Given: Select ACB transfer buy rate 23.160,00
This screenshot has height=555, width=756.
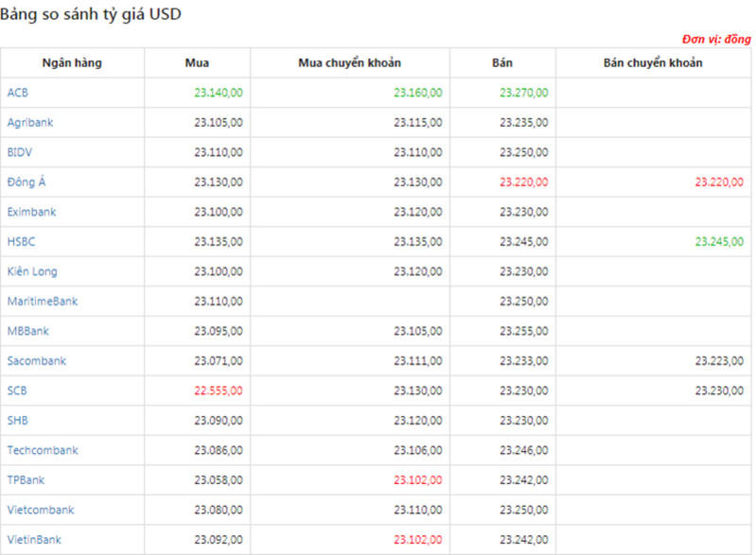Looking at the screenshot, I should click(x=418, y=93).
